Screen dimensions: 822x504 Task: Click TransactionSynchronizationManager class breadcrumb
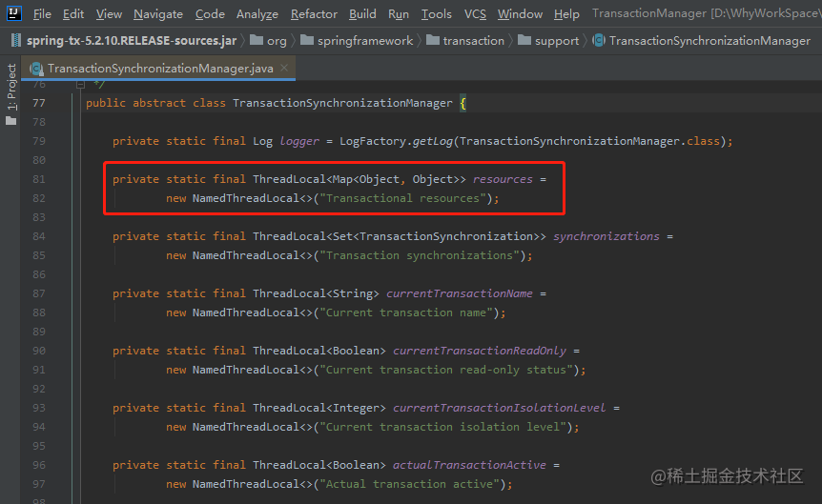pos(709,40)
